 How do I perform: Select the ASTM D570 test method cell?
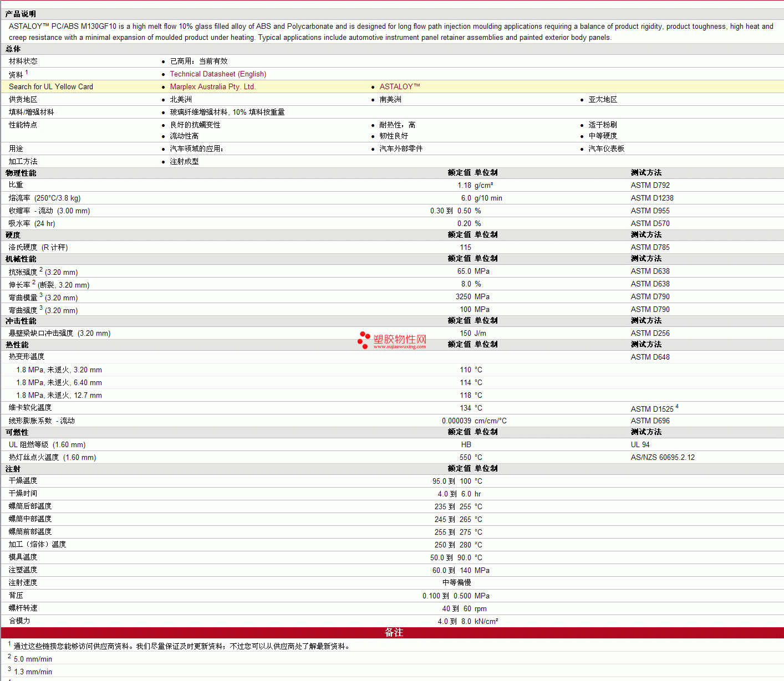pos(650,223)
